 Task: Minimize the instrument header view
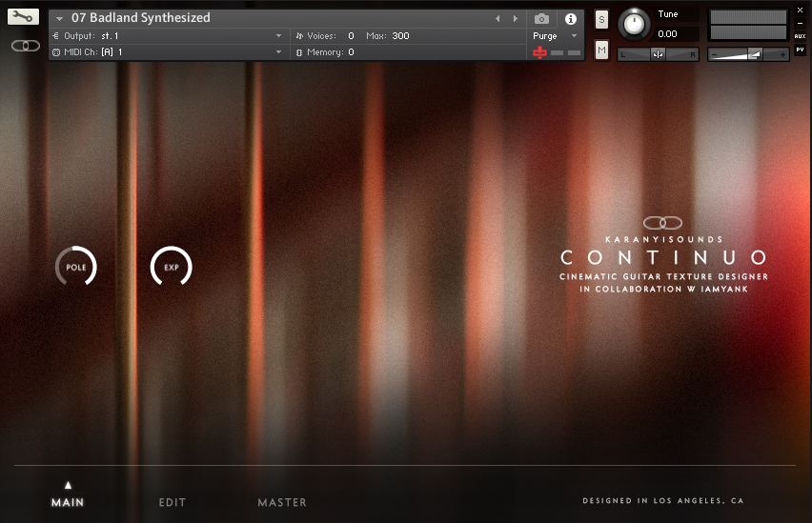coord(801,23)
